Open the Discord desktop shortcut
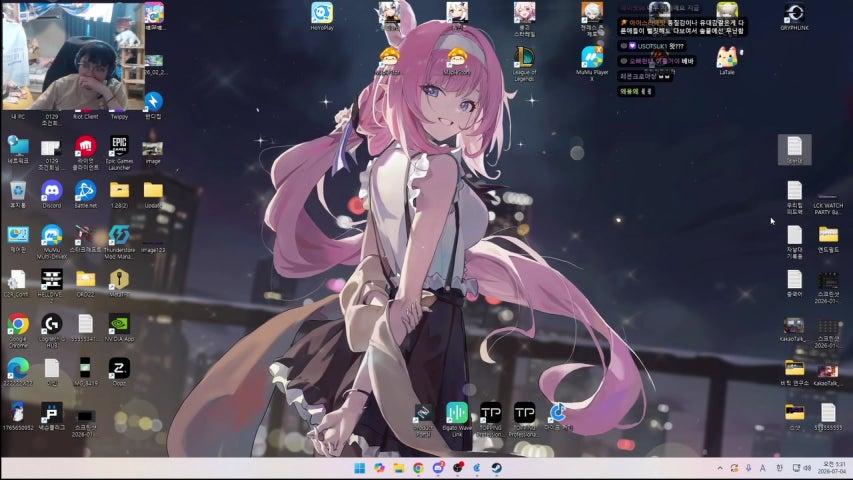Viewport: 853px width, 480px height. pyautogui.click(x=52, y=194)
